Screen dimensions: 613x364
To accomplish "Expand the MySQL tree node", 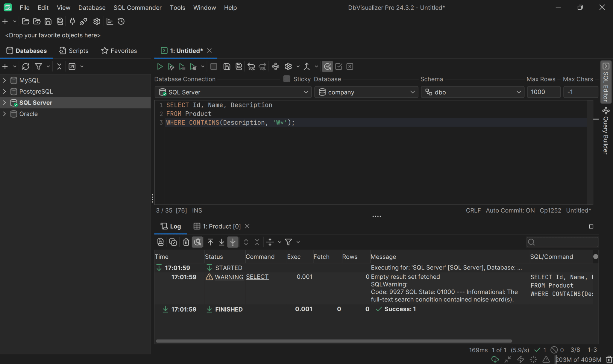I will point(4,80).
